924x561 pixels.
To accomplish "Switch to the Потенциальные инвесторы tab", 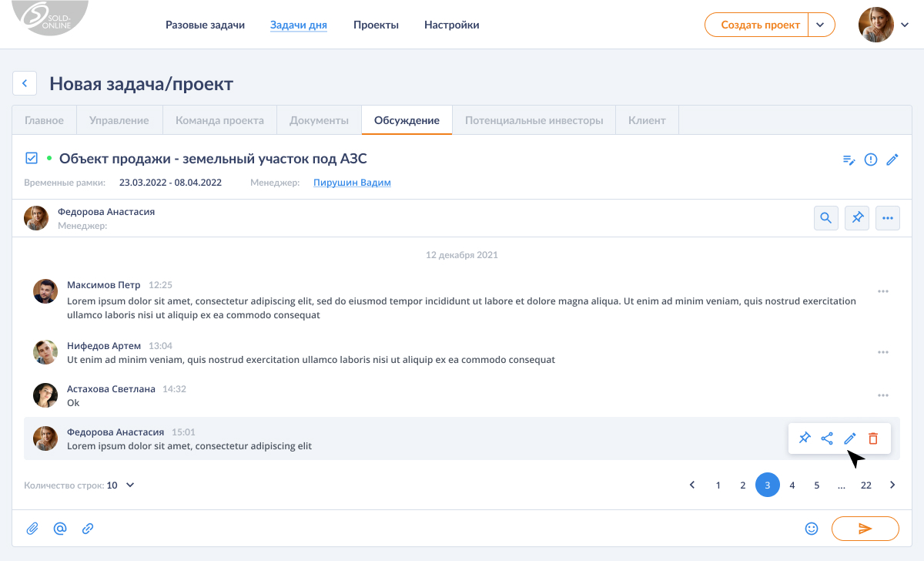I will click(x=534, y=120).
